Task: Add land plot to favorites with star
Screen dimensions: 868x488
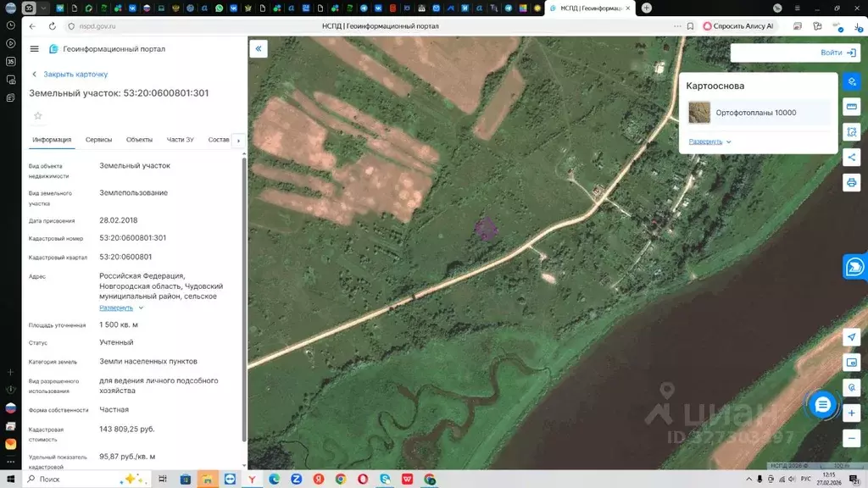Action: (37, 116)
